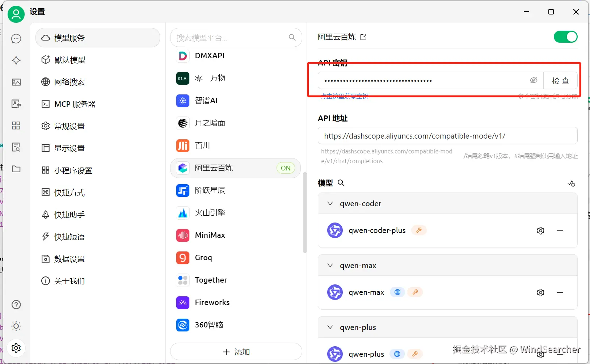Click the web globe badge on qwen-max
The height and width of the screenshot is (364, 590).
point(397,292)
